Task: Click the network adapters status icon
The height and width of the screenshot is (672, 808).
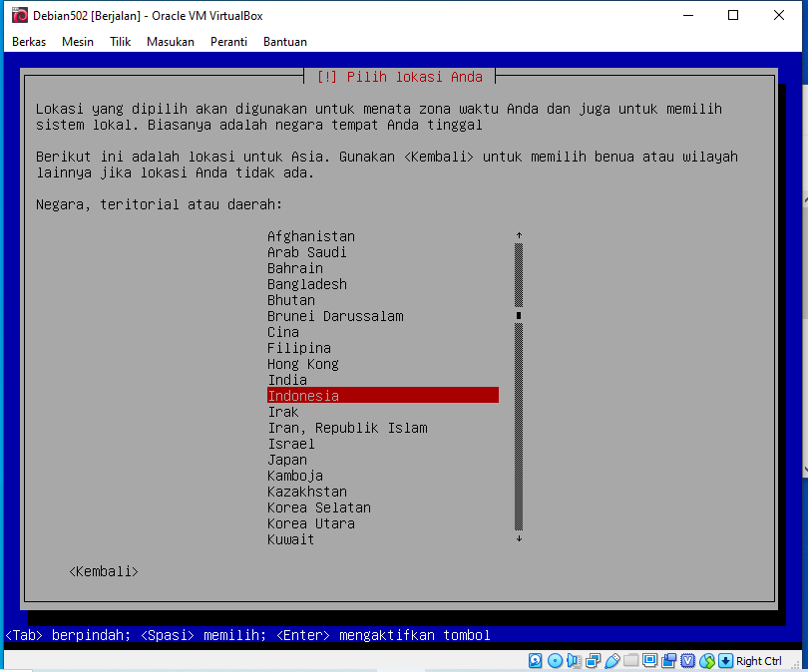Action: [x=594, y=660]
